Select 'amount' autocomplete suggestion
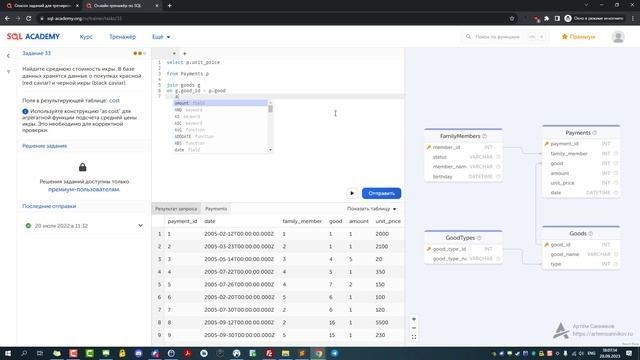The image size is (640, 360). (x=220, y=103)
